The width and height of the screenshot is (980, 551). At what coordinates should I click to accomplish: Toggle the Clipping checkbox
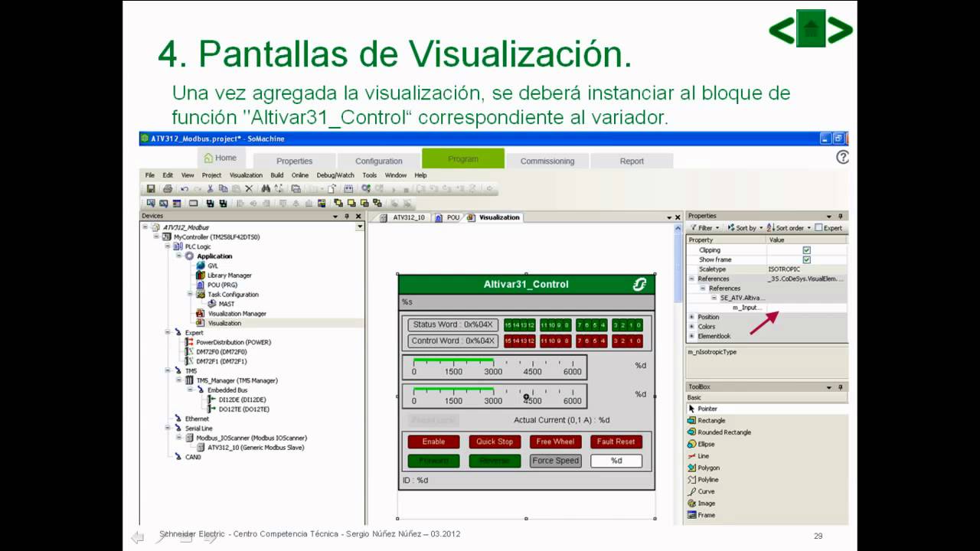(x=806, y=250)
